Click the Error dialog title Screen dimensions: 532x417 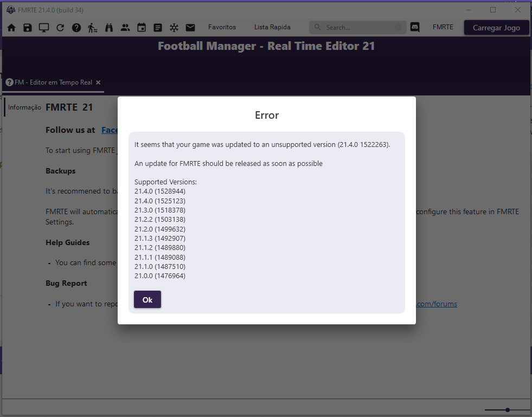(x=267, y=116)
